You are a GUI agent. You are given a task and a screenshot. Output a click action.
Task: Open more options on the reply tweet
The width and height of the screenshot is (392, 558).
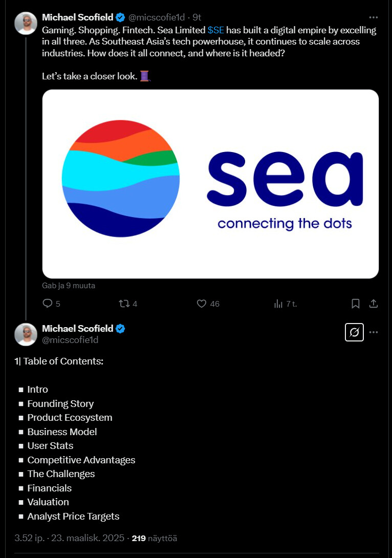point(373,332)
